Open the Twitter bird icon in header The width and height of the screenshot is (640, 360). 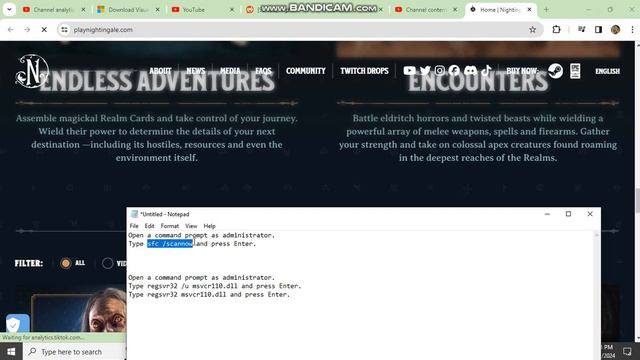[x=425, y=71]
